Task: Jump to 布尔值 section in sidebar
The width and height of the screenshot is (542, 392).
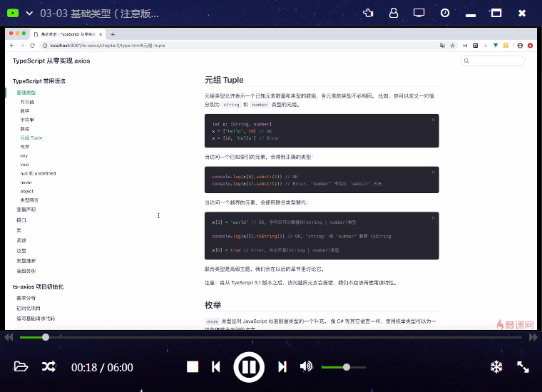Action: (x=27, y=102)
